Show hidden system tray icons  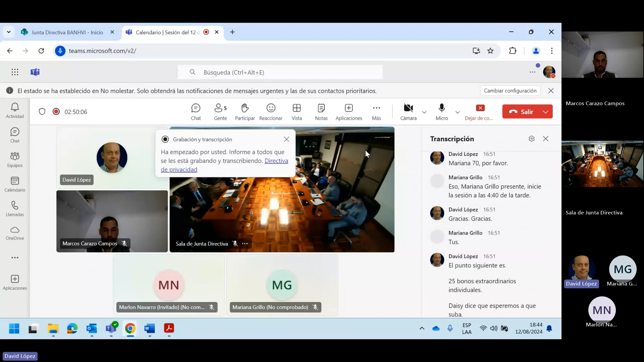point(422,328)
